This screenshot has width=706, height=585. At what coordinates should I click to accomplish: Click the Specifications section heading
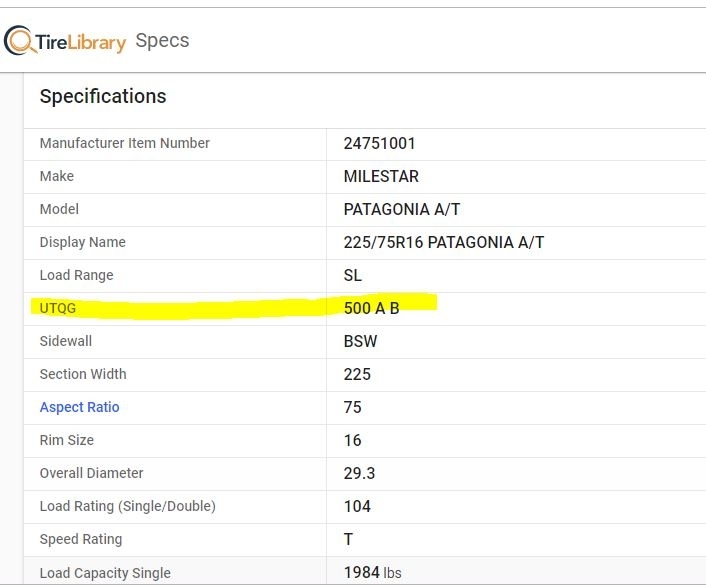pos(103,97)
